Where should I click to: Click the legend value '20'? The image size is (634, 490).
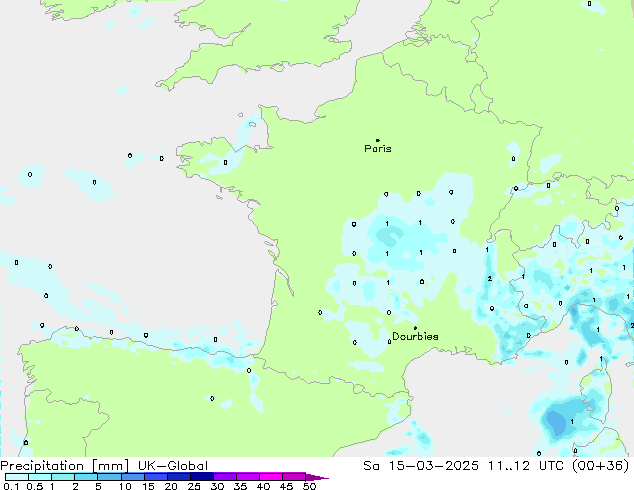(171, 486)
